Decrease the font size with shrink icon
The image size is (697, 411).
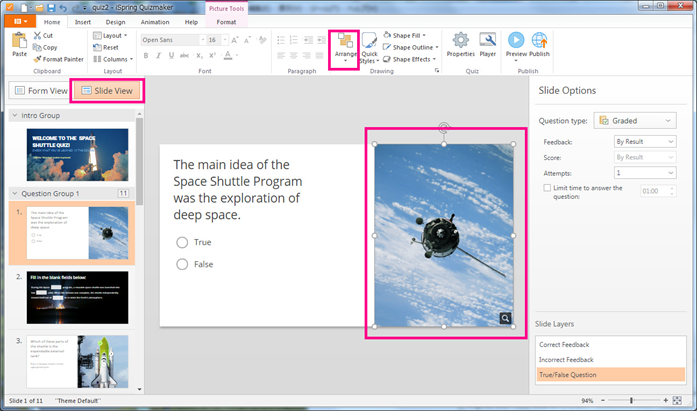click(247, 40)
